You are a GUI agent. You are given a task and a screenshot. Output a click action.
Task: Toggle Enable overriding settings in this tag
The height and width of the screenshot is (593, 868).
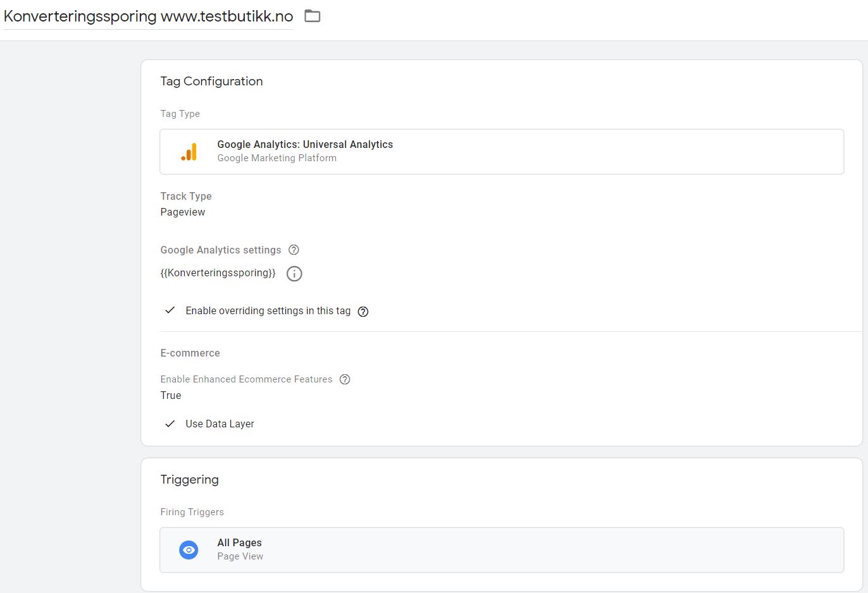(170, 310)
